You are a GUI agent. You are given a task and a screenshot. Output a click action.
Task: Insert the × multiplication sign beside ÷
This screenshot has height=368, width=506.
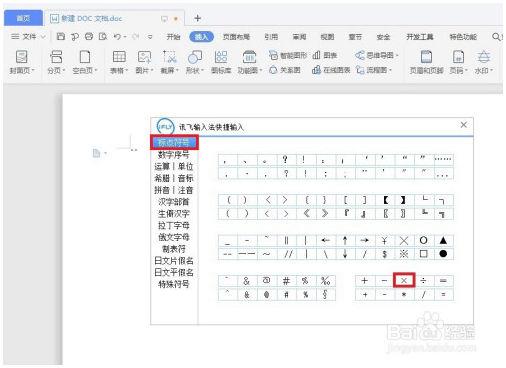pos(404,280)
